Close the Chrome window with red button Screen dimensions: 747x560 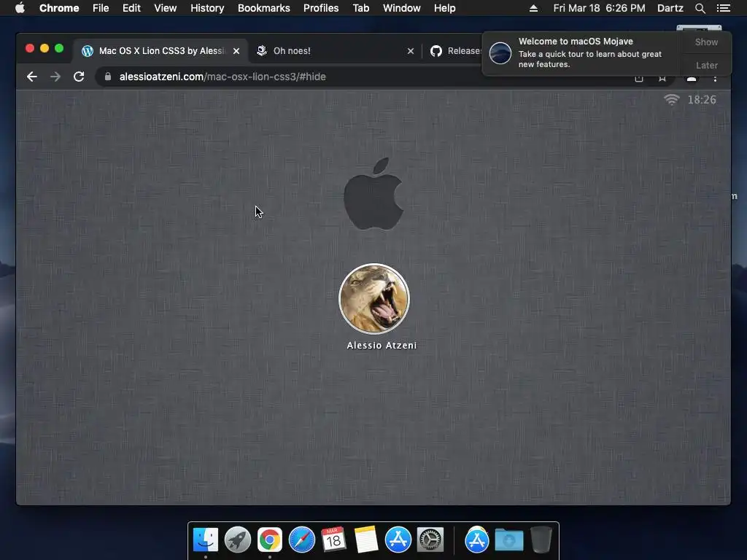pyautogui.click(x=29, y=48)
